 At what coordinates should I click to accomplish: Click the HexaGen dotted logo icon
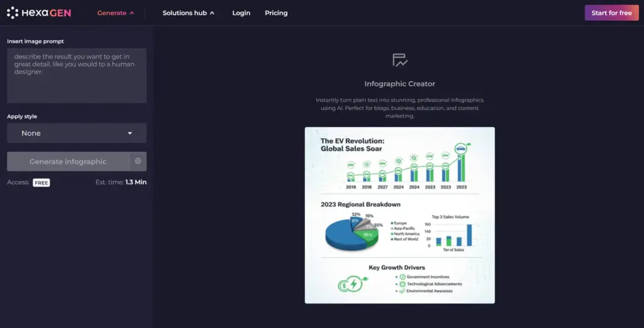point(13,13)
